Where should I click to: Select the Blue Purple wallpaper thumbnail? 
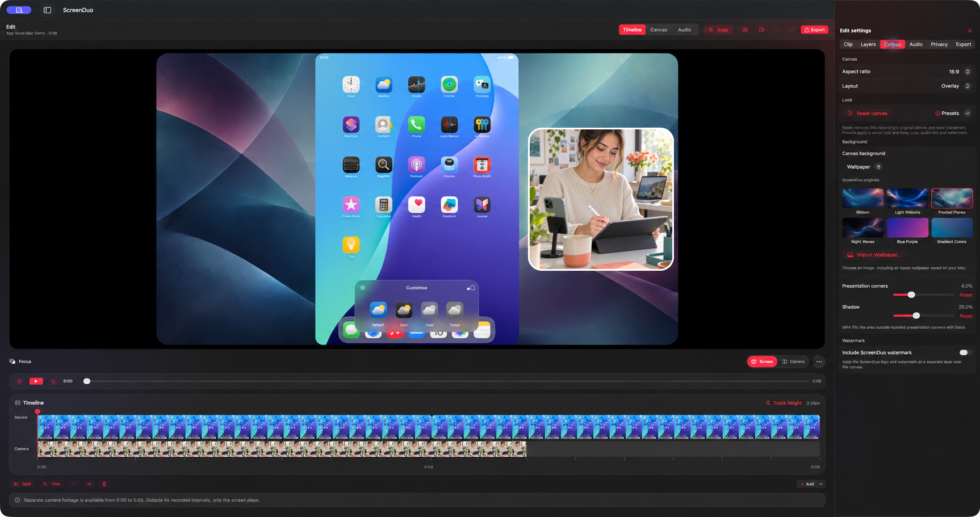[907, 228]
